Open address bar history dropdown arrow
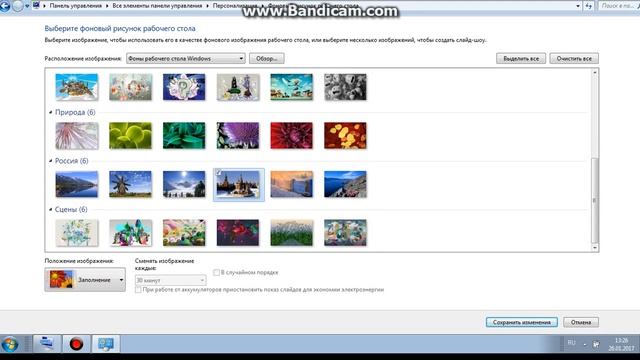 (578, 6)
